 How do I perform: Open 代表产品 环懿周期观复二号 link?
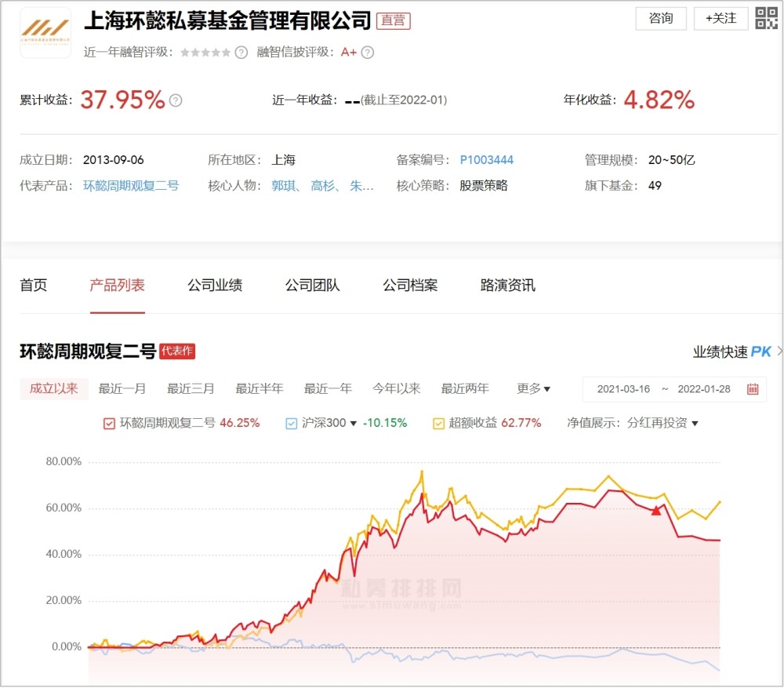tap(131, 186)
